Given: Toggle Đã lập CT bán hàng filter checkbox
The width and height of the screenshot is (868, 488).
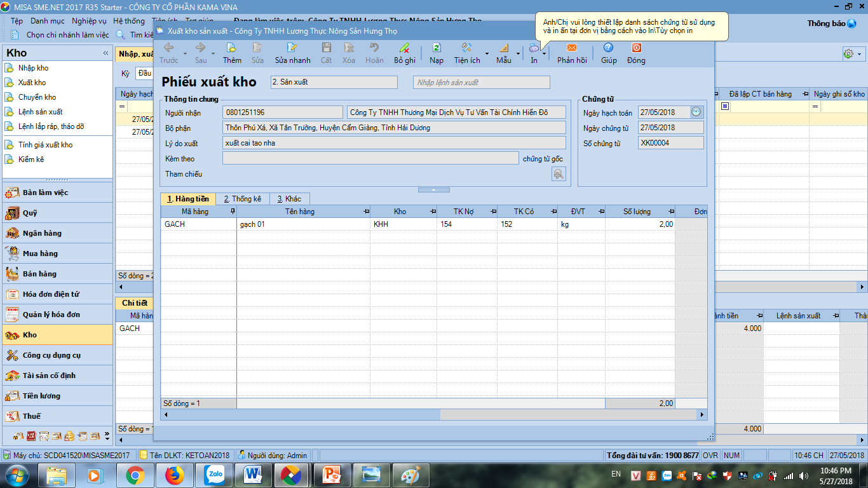Looking at the screenshot, I should [725, 106].
